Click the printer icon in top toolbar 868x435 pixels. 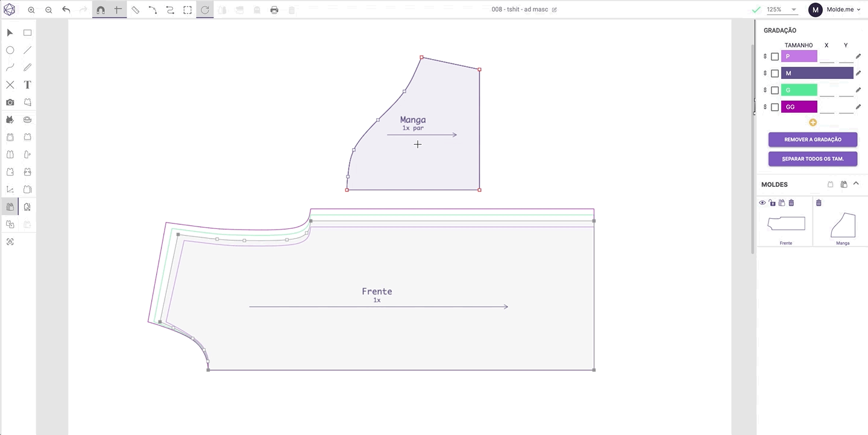tap(274, 10)
